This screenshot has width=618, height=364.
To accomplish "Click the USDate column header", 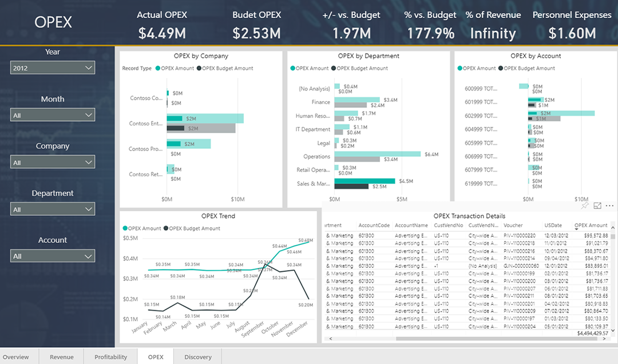I will click(553, 225).
